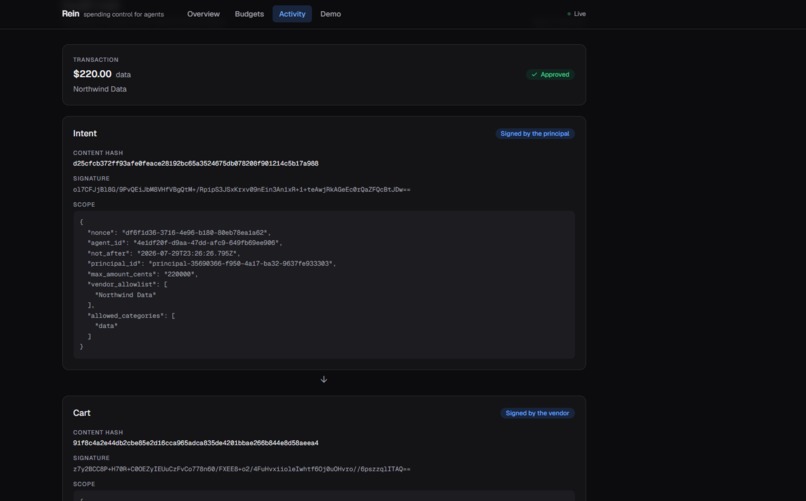Select the Activity tab
The width and height of the screenshot is (806, 501).
point(292,14)
